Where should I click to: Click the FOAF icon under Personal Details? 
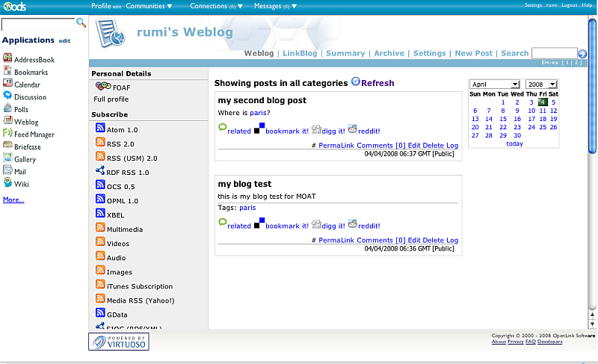click(x=103, y=86)
